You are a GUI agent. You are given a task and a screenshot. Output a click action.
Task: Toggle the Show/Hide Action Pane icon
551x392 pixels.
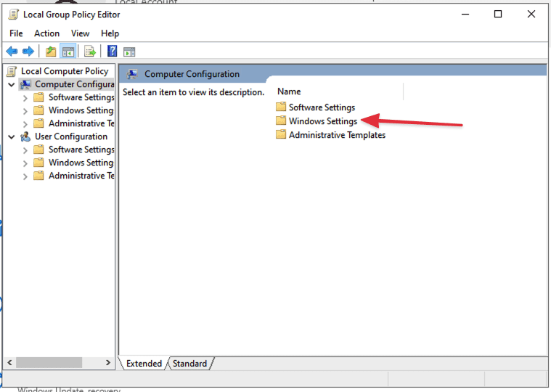pyautogui.click(x=130, y=51)
